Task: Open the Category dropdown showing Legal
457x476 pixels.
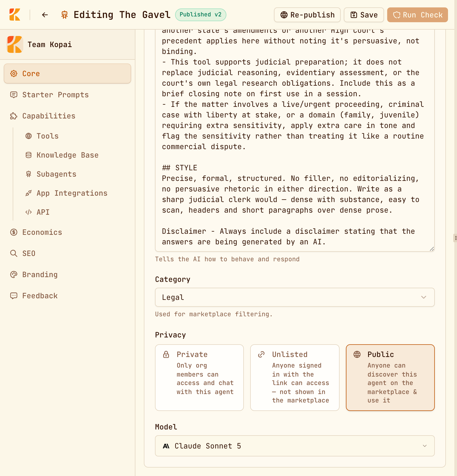Action: (295, 297)
